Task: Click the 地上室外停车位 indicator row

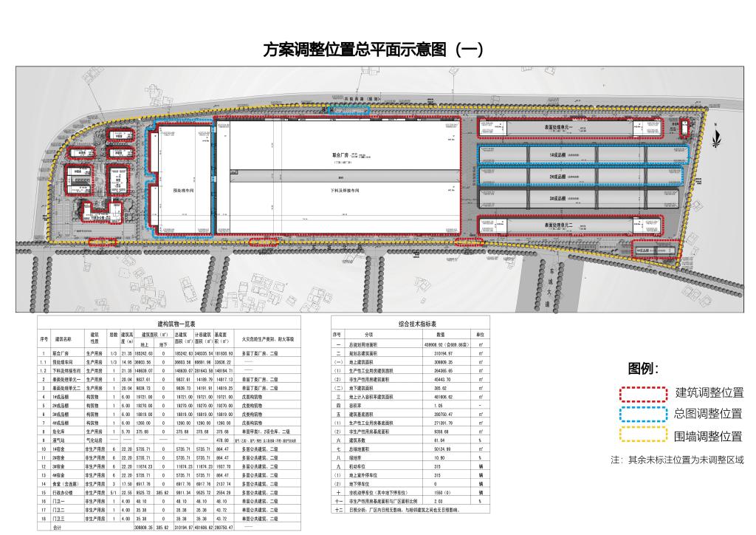Action: (410, 475)
